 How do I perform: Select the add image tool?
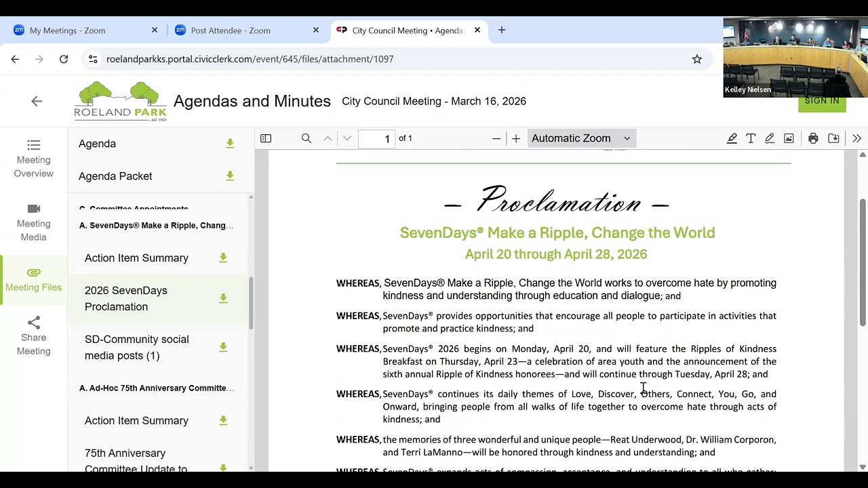[789, 138]
